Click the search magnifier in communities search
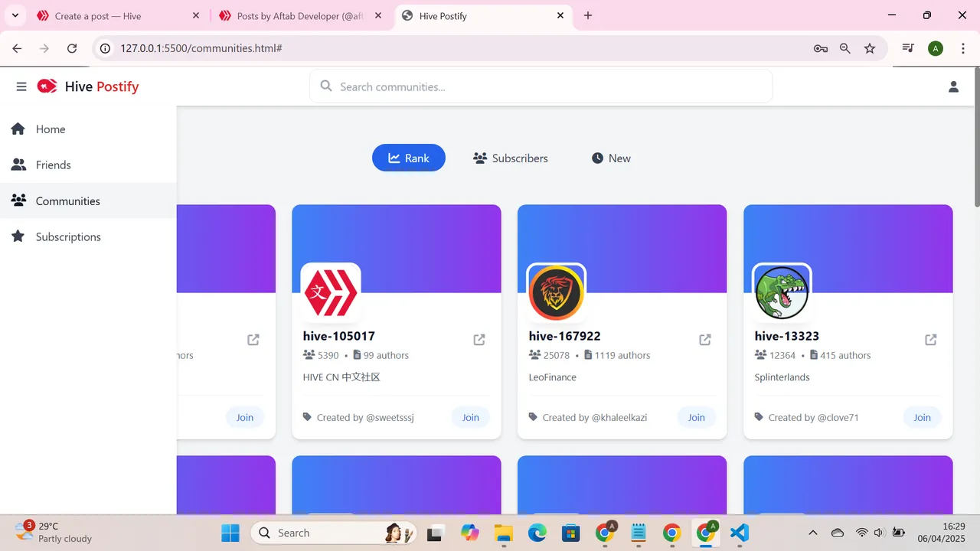 pos(326,86)
